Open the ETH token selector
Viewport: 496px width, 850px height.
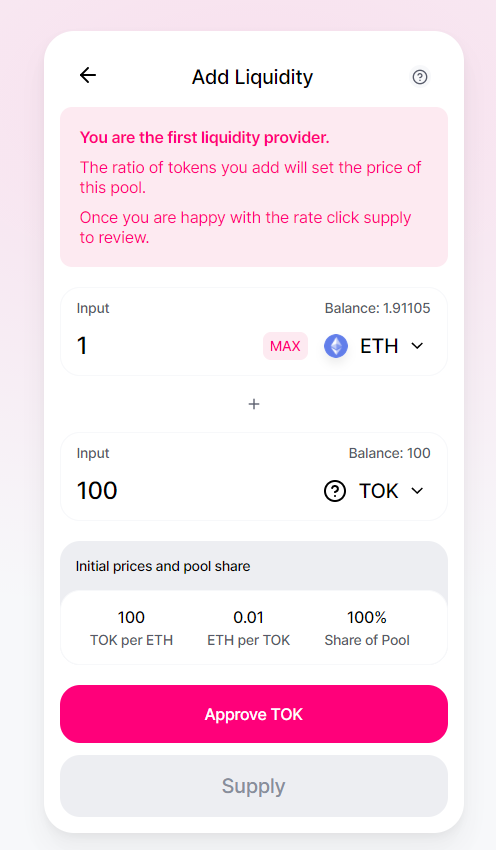click(374, 346)
